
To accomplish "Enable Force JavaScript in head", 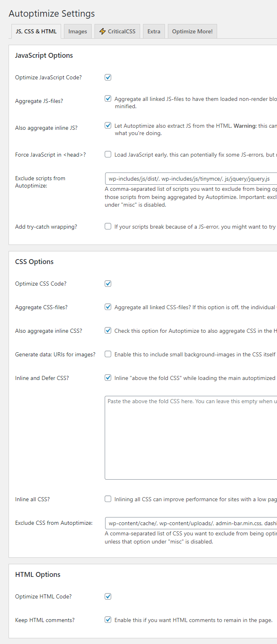I will click(x=108, y=154).
